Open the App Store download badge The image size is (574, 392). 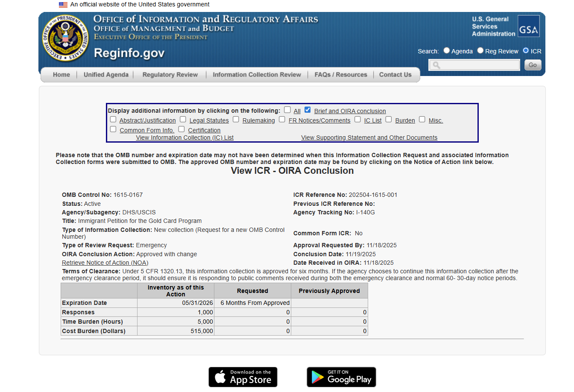tap(243, 377)
